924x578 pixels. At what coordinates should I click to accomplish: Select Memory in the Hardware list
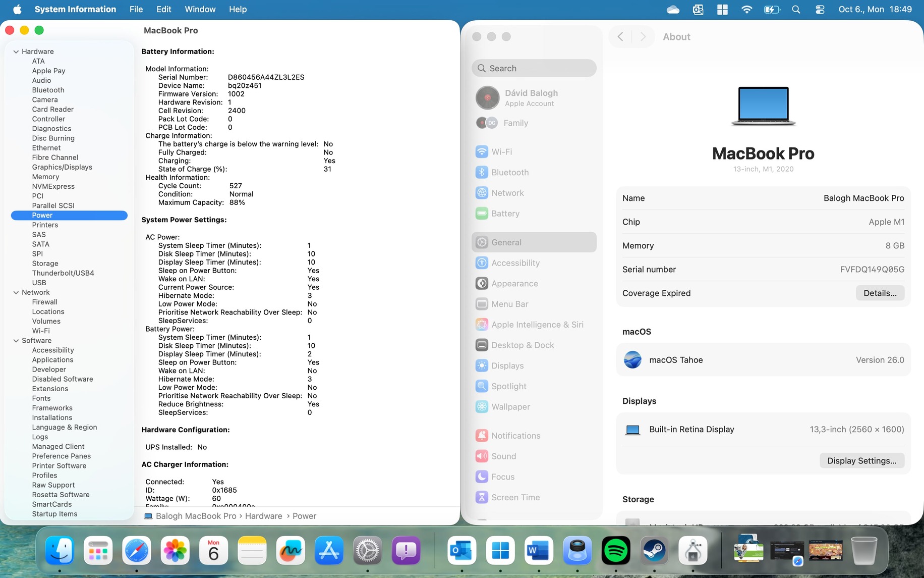(x=45, y=177)
